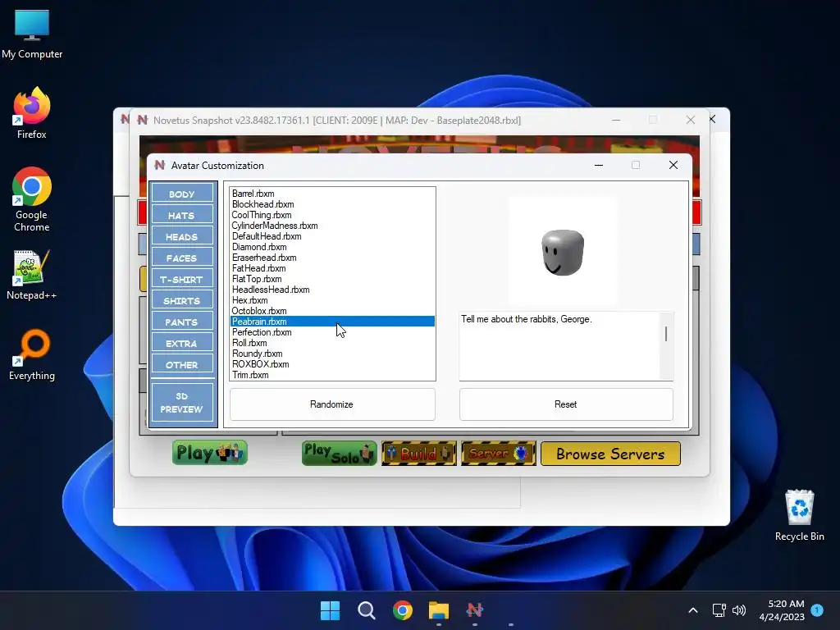Open the OTHER category
This screenshot has width=840, height=630.
tap(182, 365)
